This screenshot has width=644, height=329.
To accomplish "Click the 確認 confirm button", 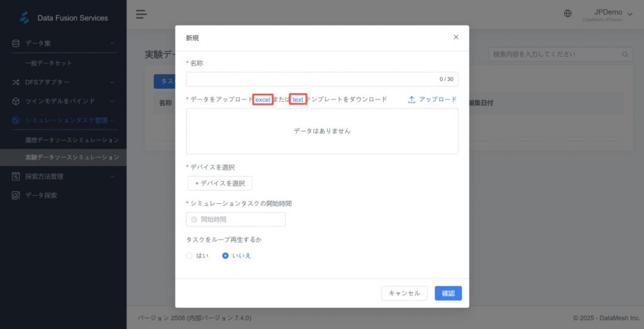I will coord(448,293).
